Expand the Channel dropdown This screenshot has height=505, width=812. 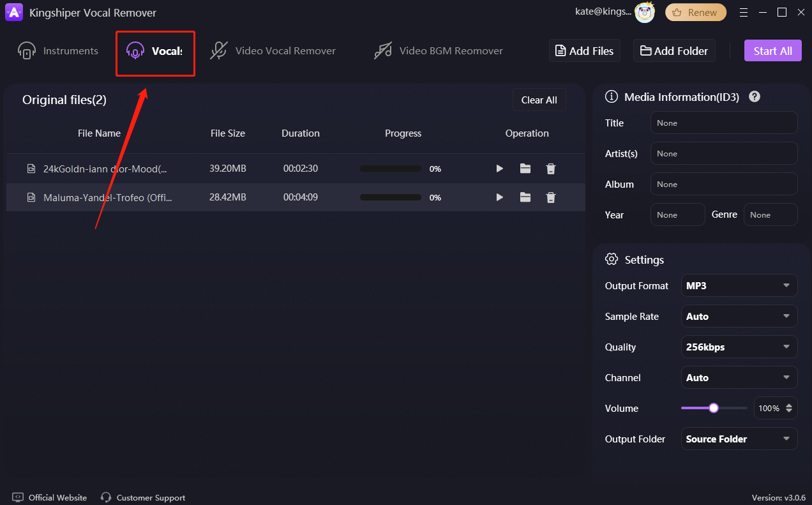[739, 377]
